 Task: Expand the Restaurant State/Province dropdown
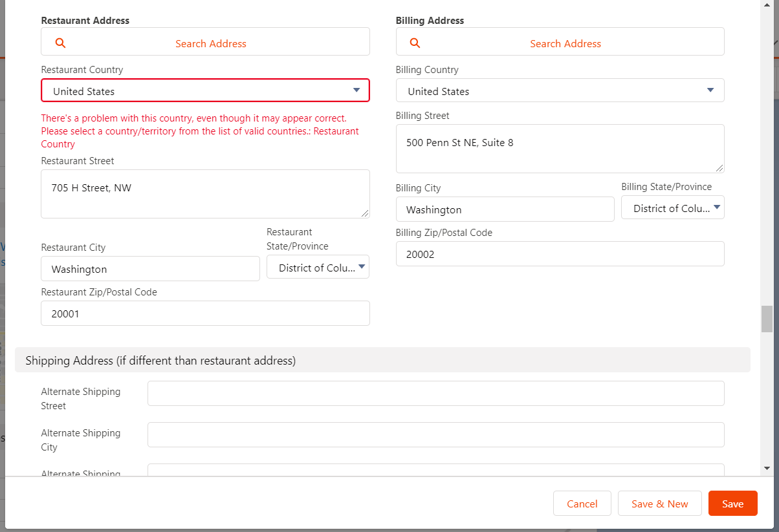coord(318,268)
